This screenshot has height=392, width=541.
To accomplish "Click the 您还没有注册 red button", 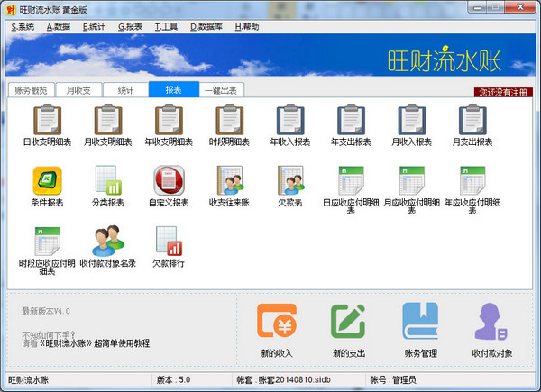I will pos(503,93).
